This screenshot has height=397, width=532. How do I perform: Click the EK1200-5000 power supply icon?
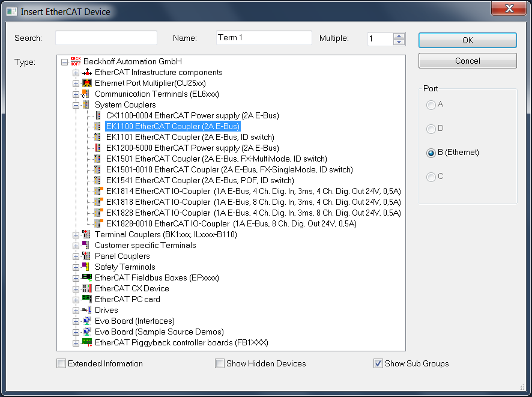(x=98, y=148)
